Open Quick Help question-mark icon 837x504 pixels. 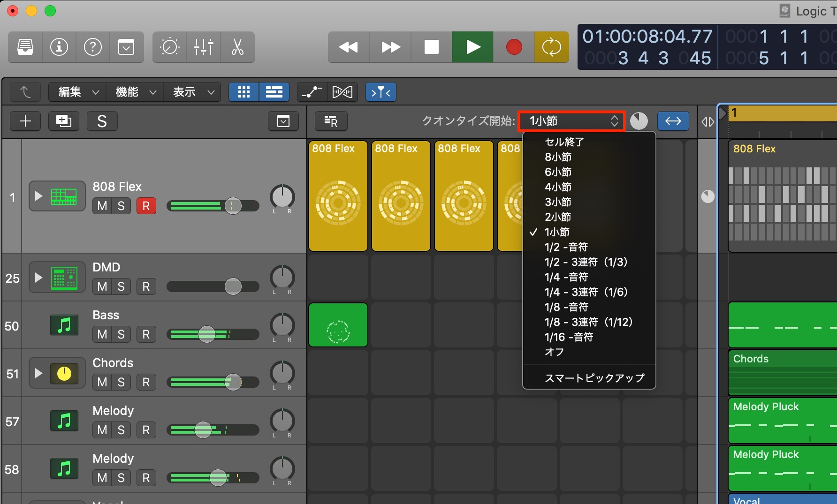coord(93,47)
